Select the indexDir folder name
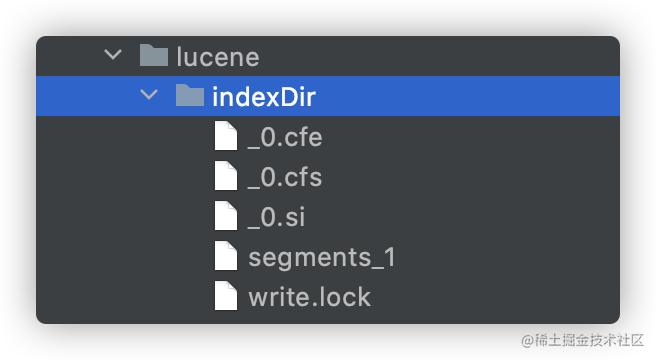The width and height of the screenshot is (656, 360). [x=264, y=97]
